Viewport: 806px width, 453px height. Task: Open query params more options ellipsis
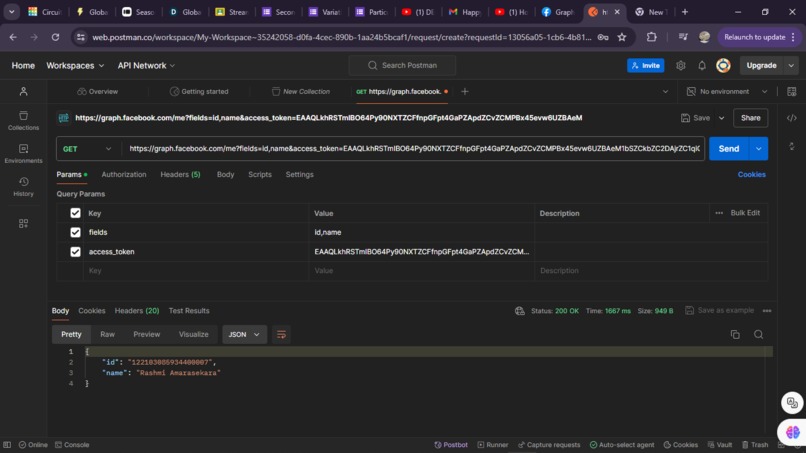(719, 213)
